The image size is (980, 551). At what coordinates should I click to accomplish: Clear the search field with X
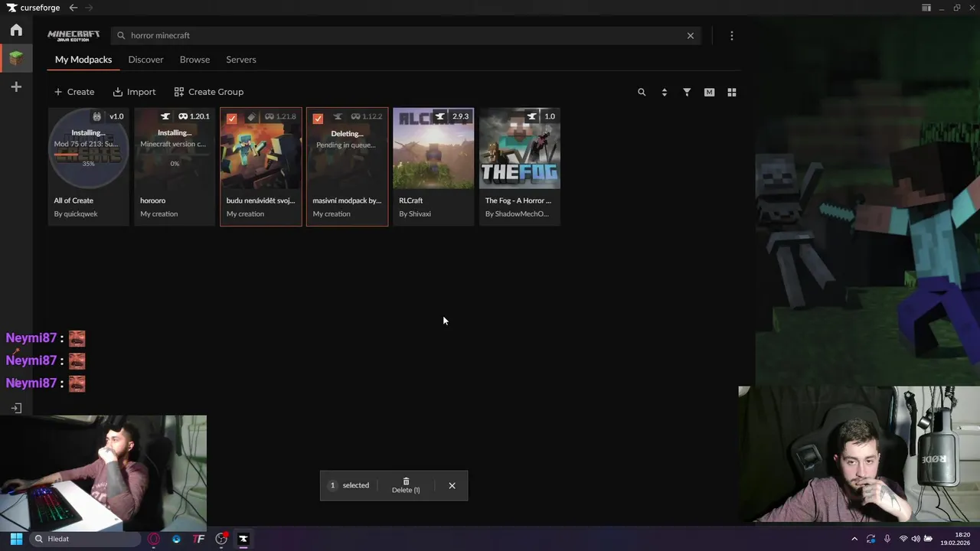tap(691, 35)
